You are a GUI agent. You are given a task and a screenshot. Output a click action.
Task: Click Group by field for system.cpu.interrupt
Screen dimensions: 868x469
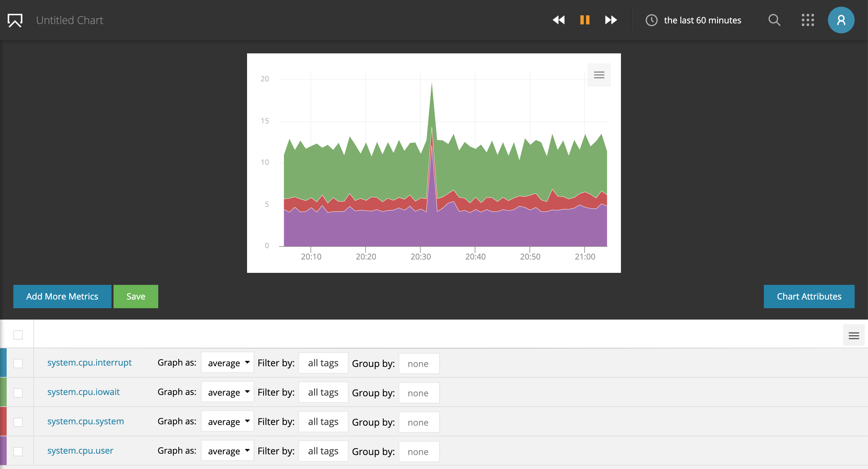coord(419,364)
